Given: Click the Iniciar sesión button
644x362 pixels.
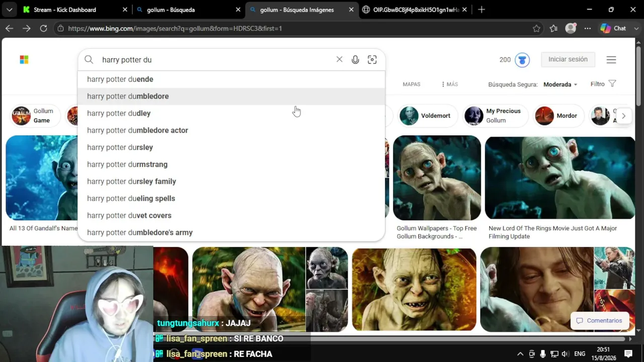Looking at the screenshot, I should 568,59.
